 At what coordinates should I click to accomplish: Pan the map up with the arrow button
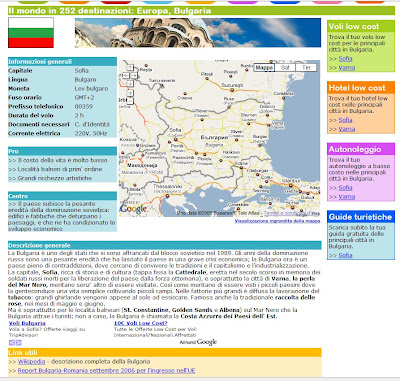point(130,67)
